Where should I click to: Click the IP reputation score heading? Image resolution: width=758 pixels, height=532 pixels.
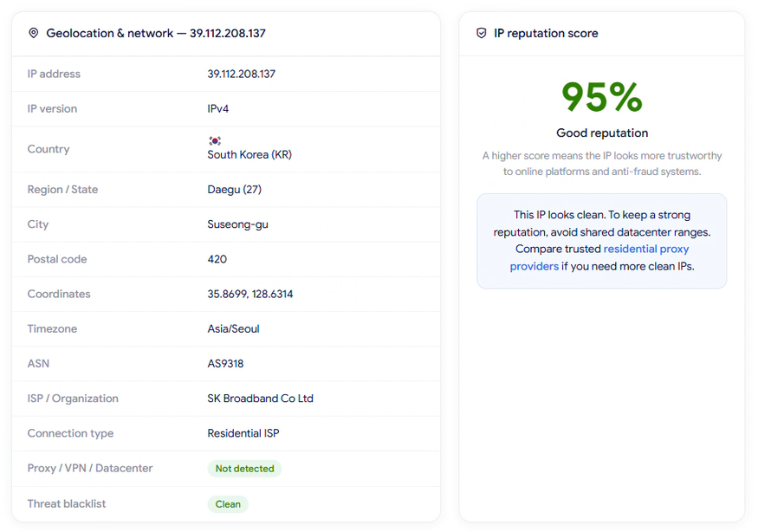point(546,34)
